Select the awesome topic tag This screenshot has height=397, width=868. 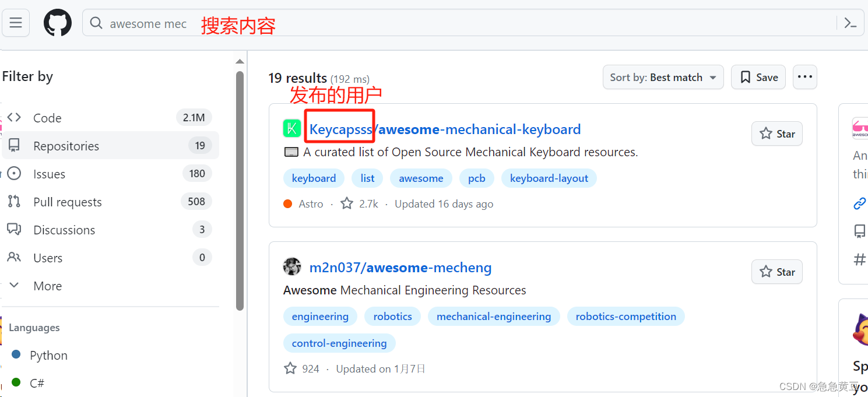421,178
